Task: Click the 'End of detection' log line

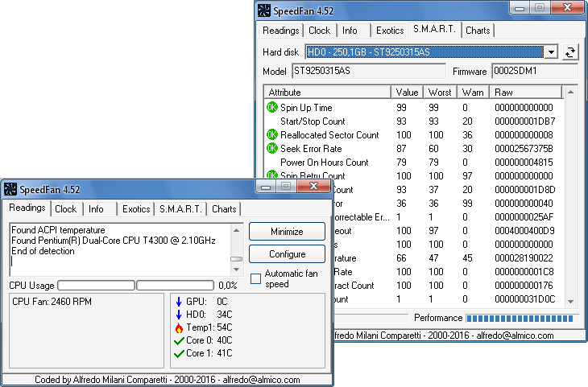Action: coord(43,251)
